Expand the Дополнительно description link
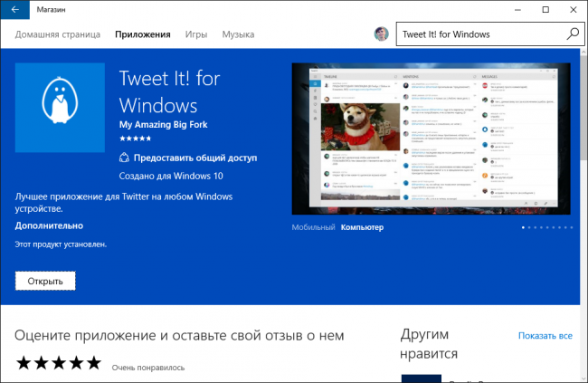588x383 pixels. (x=49, y=225)
